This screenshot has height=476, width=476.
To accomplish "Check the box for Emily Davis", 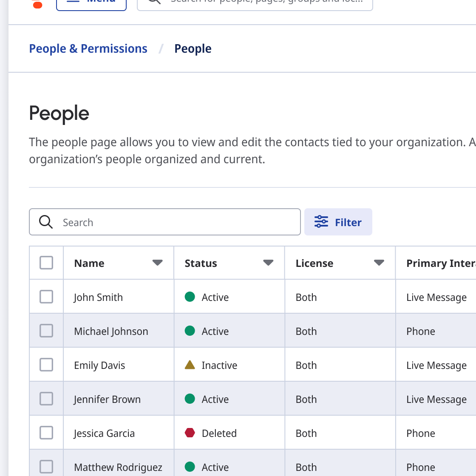I will (x=46, y=365).
